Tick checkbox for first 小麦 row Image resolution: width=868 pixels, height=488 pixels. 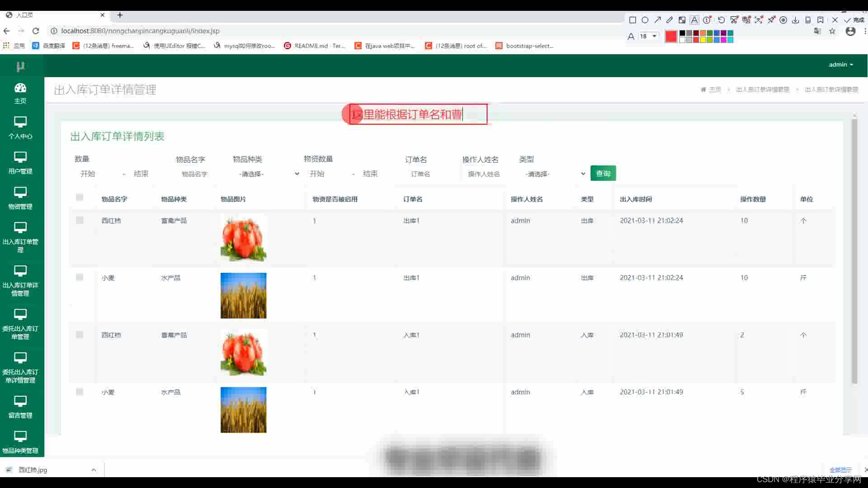(x=80, y=277)
